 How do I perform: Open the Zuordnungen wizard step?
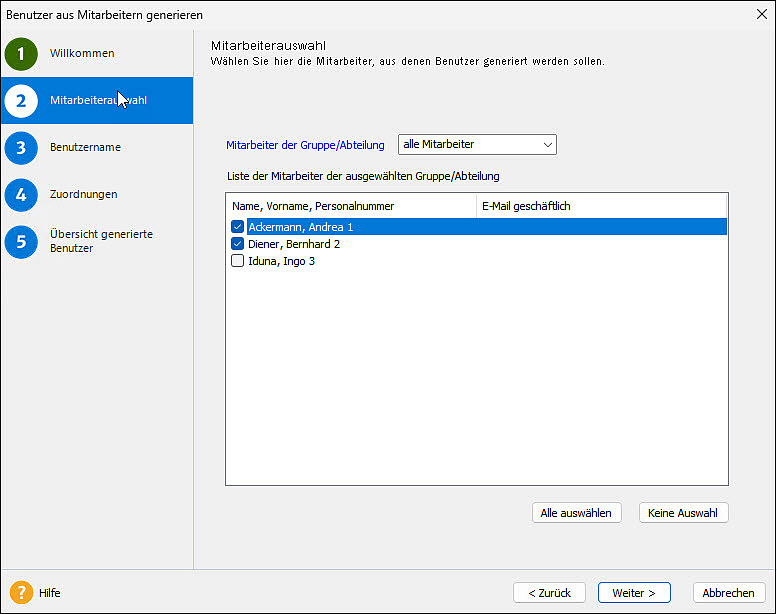point(83,194)
